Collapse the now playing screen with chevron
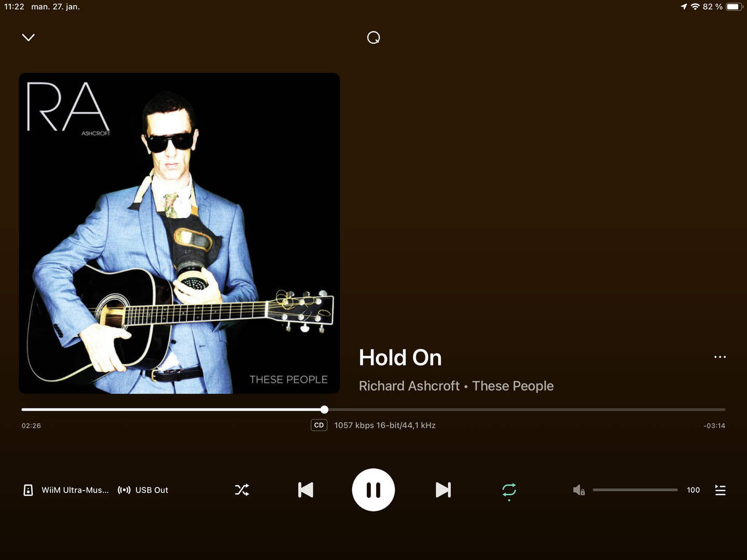Image resolution: width=747 pixels, height=560 pixels. point(29,37)
